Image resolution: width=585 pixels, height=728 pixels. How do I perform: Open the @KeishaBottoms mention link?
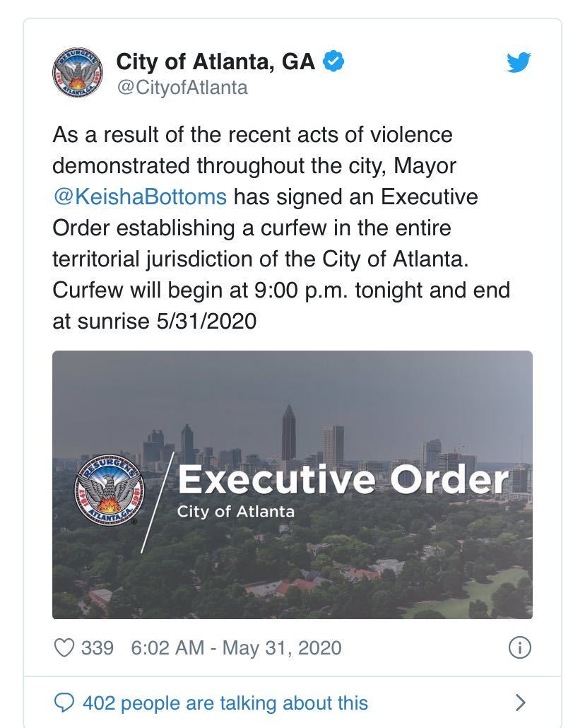[x=140, y=196]
